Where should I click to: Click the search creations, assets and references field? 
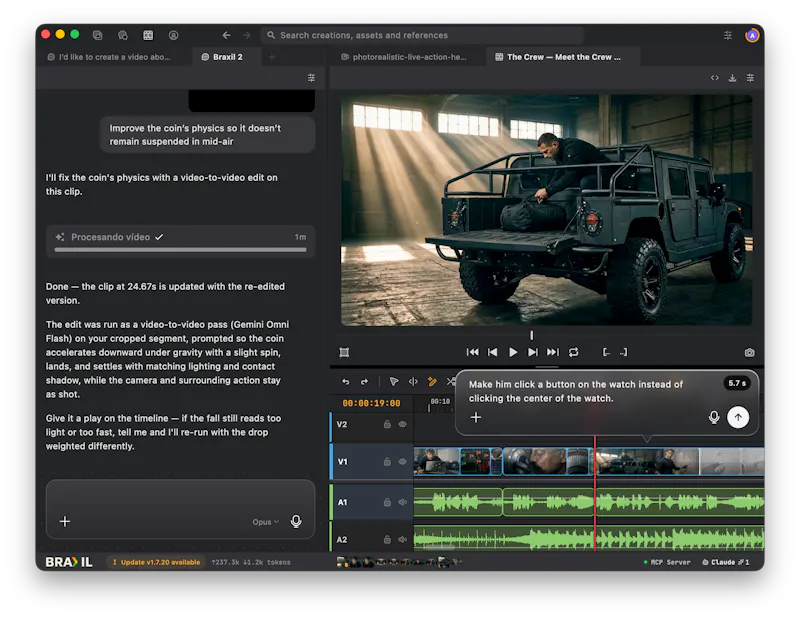coord(421,35)
